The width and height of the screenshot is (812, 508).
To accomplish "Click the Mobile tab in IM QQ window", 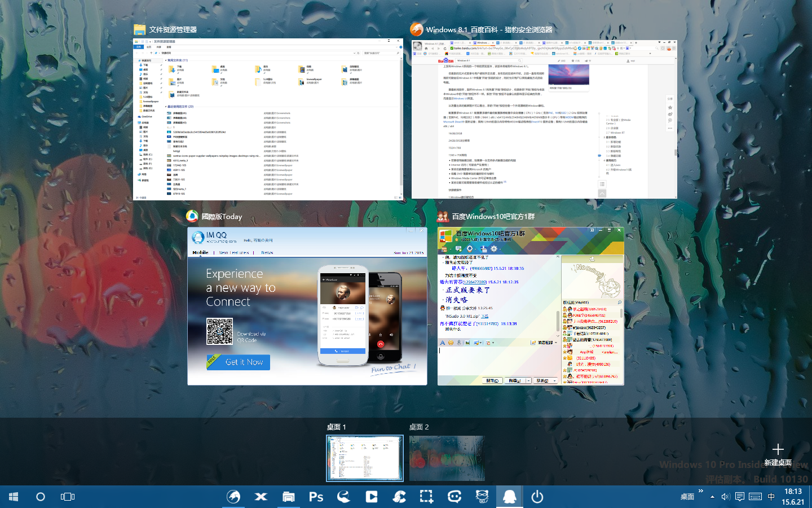I will [200, 252].
